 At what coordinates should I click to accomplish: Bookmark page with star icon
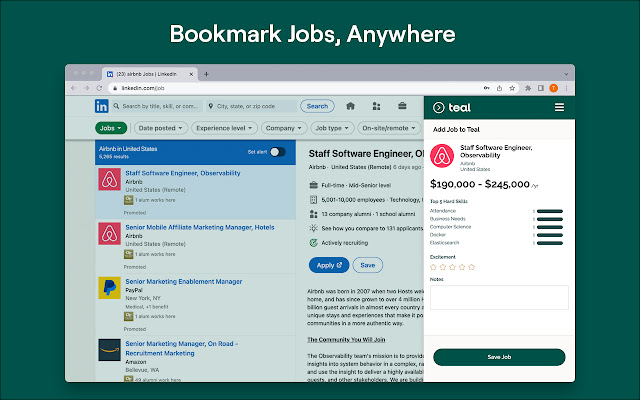[512, 88]
